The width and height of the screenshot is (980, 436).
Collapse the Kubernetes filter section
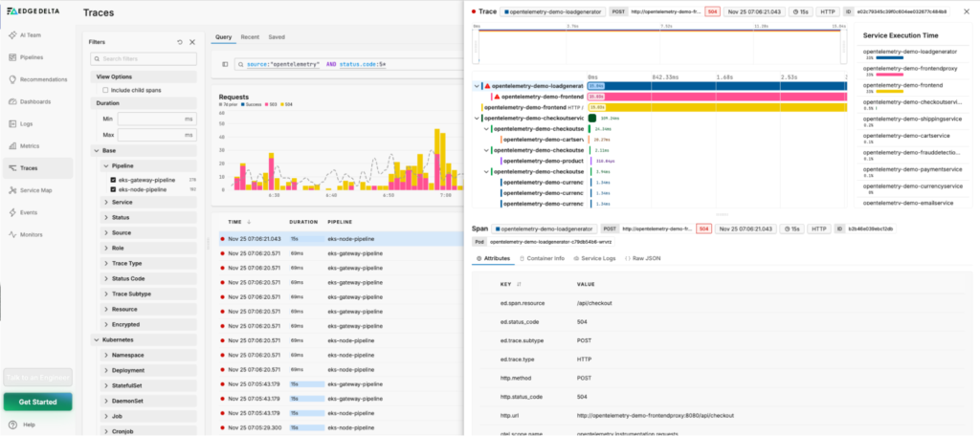tap(96, 339)
